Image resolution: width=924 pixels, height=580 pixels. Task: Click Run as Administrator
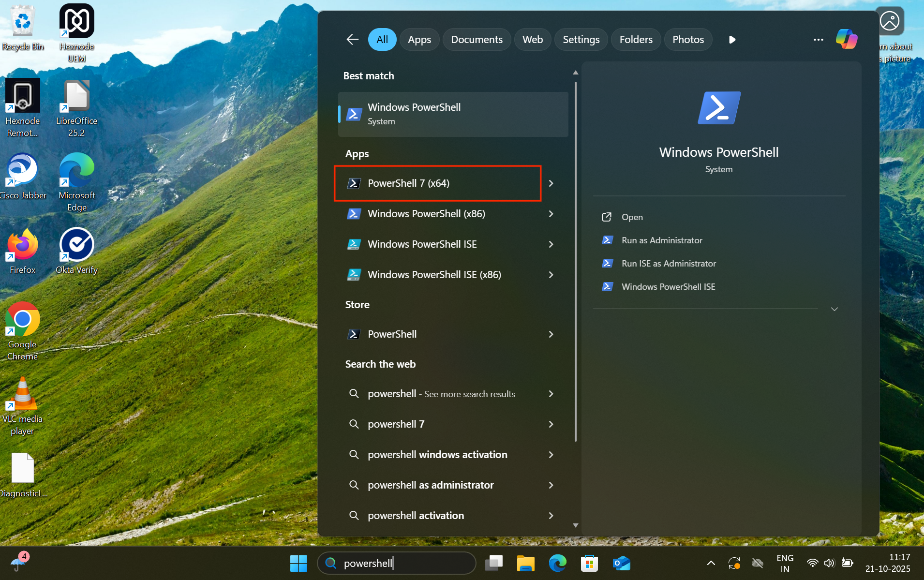(x=661, y=240)
